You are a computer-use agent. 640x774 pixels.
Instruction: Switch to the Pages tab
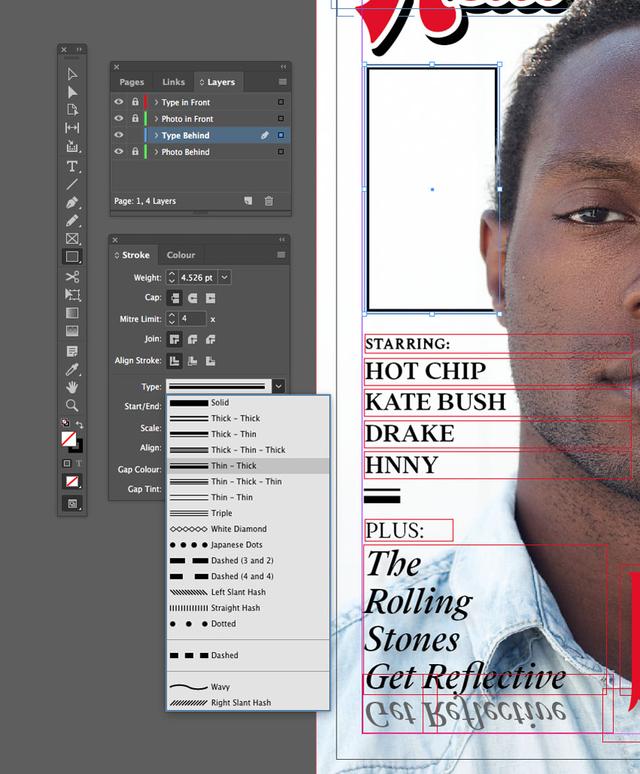tap(132, 82)
